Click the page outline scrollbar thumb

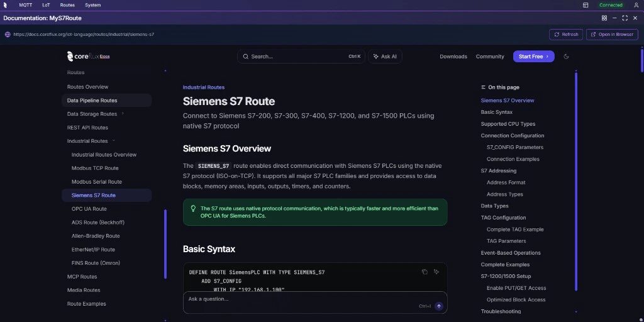576,182
